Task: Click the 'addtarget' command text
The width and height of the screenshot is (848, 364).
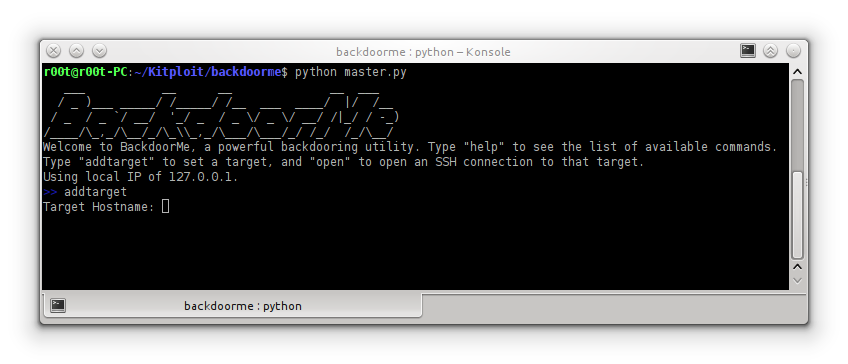Action: 95,192
